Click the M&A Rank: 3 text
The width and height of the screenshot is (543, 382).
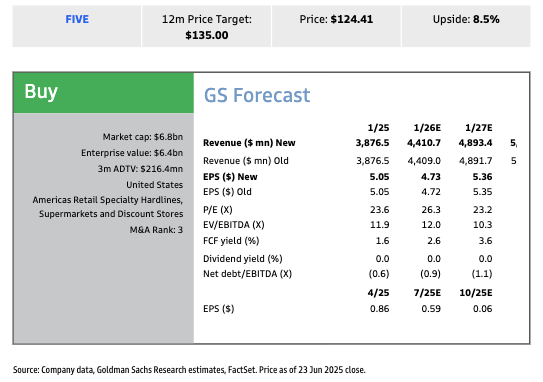coord(156,230)
